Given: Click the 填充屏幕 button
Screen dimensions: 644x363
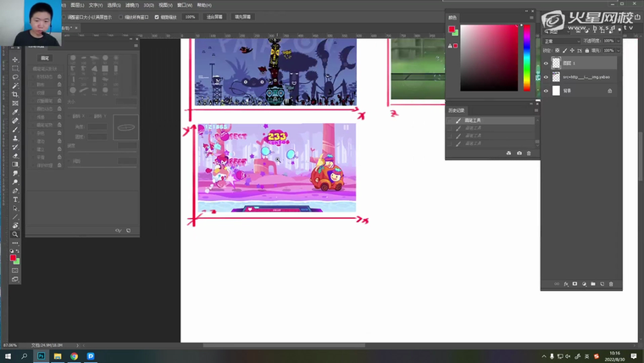Looking at the screenshot, I should coord(242,16).
